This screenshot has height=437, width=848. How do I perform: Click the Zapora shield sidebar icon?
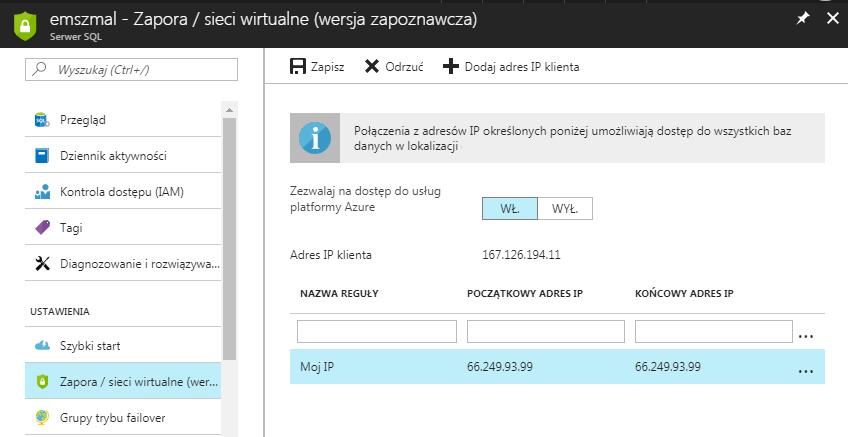[x=42, y=381]
